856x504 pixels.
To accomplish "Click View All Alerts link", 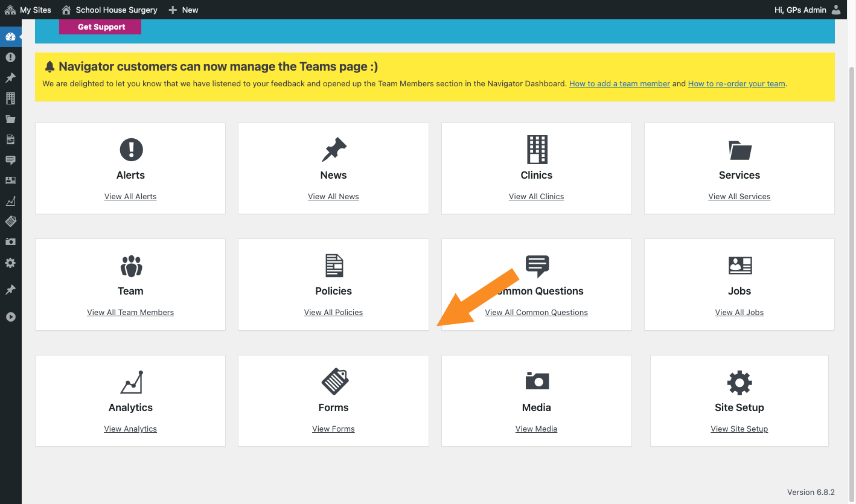I will (x=130, y=197).
